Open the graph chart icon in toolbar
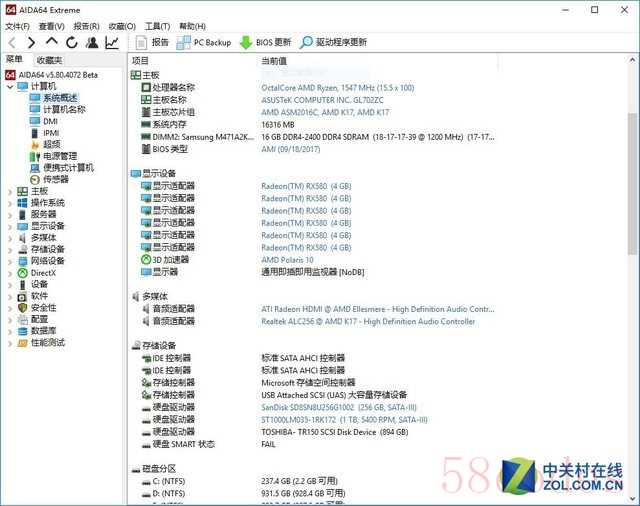The image size is (640, 506). 112,42
